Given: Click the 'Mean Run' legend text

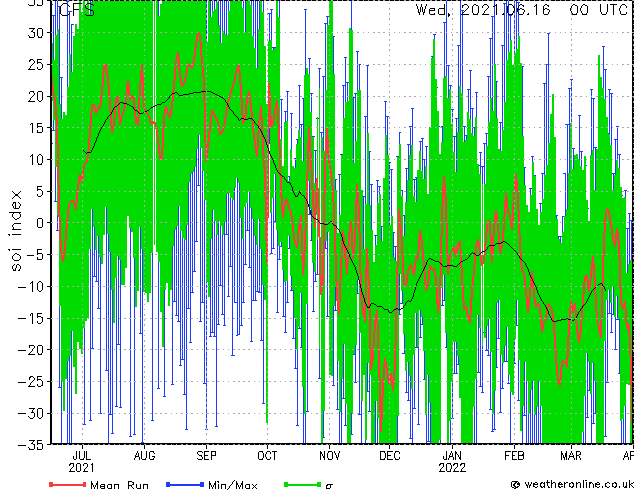Looking at the screenshot, I should (119, 485).
